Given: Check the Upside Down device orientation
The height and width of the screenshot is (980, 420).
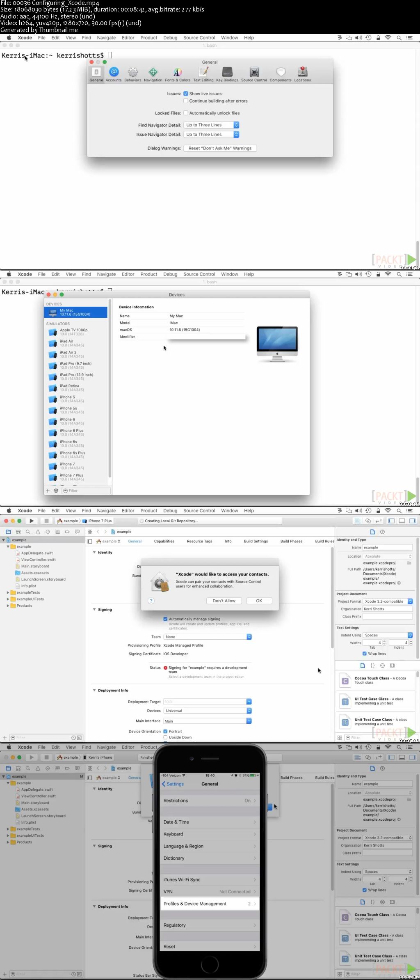Looking at the screenshot, I should coord(165,737).
